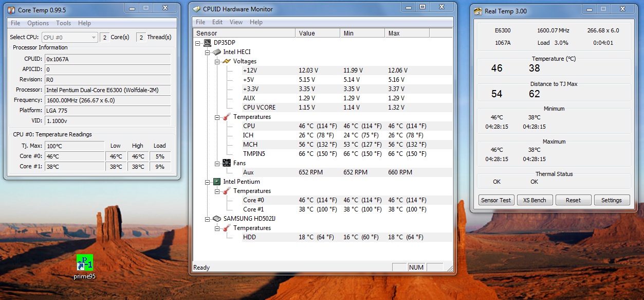
Task: Click the Intel Pentium processor icon
Action: tap(217, 182)
